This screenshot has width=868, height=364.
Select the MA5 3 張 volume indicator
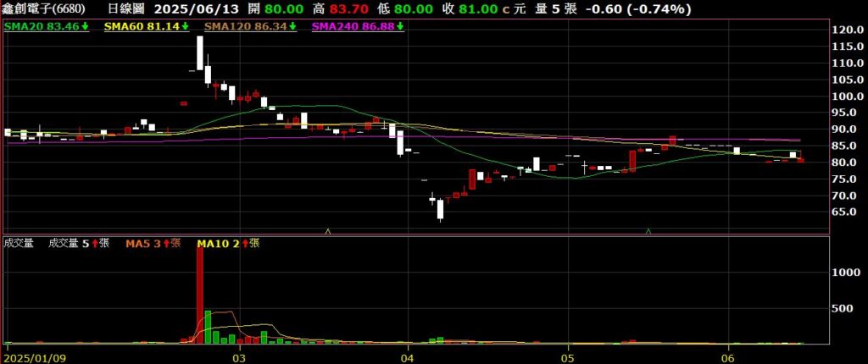[153, 243]
